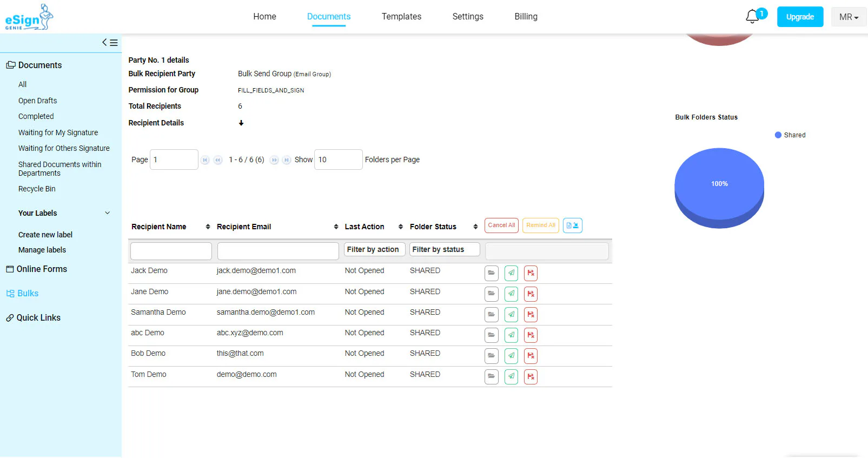Screen dimensions: 868x458
Task: Go to the Home tab
Action: (x=264, y=17)
